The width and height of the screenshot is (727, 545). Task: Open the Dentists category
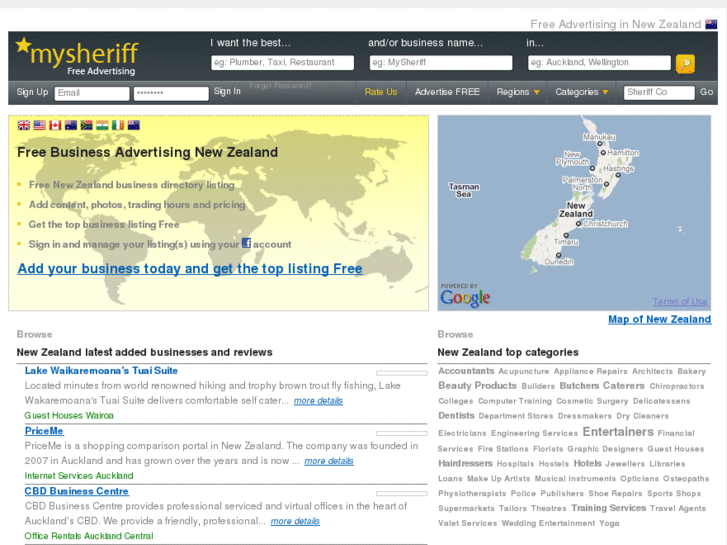click(x=456, y=416)
